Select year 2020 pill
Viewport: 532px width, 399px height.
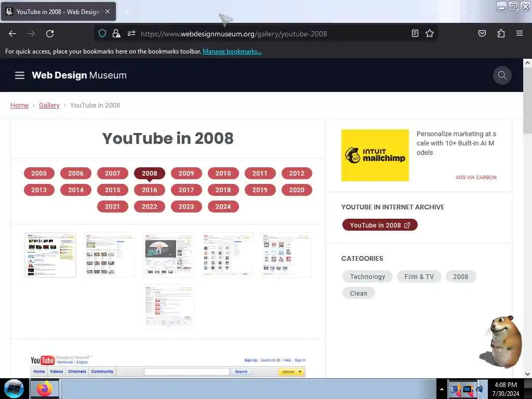(297, 190)
